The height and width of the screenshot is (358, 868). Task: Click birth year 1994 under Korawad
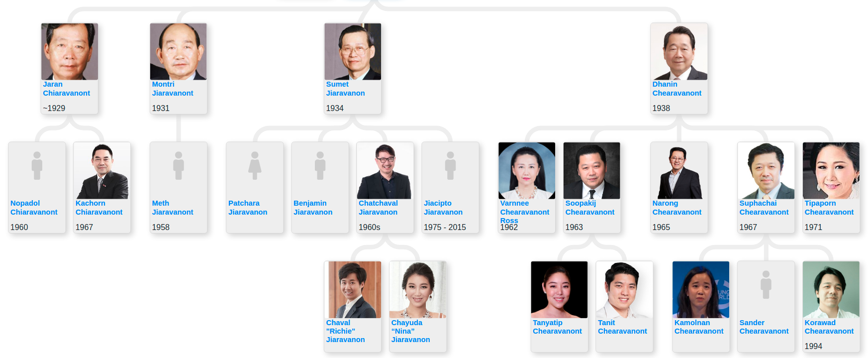point(813,346)
